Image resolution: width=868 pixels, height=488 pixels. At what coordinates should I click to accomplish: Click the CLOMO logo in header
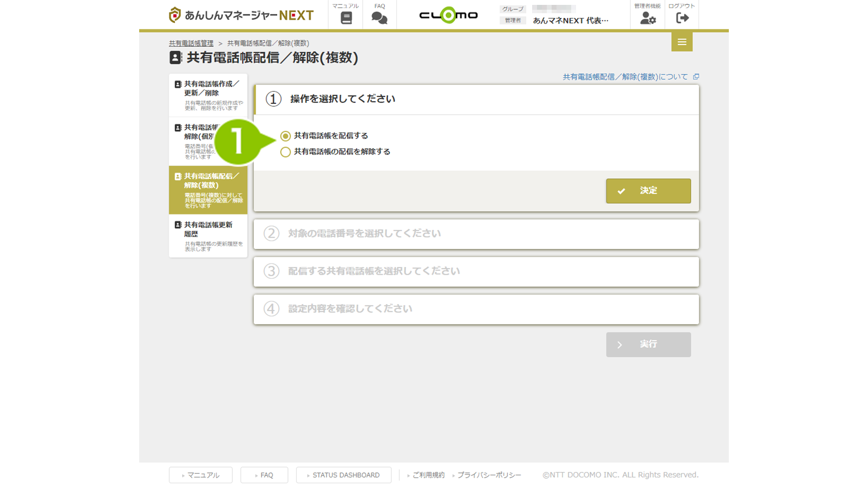(448, 15)
